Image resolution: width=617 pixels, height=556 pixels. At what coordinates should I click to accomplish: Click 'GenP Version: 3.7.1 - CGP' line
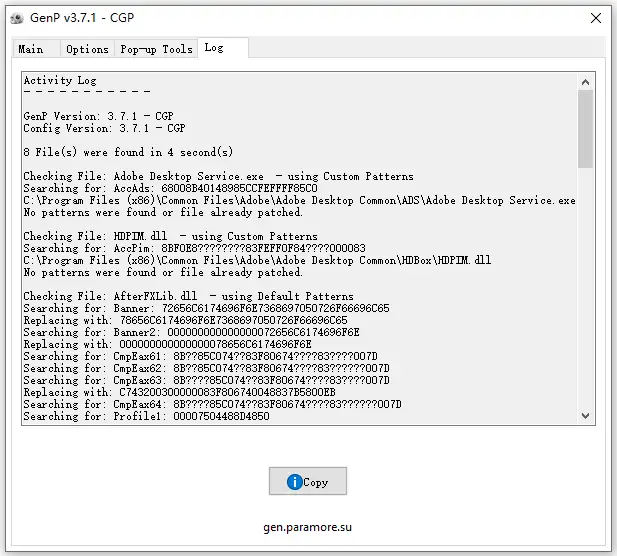pyautogui.click(x=98, y=116)
